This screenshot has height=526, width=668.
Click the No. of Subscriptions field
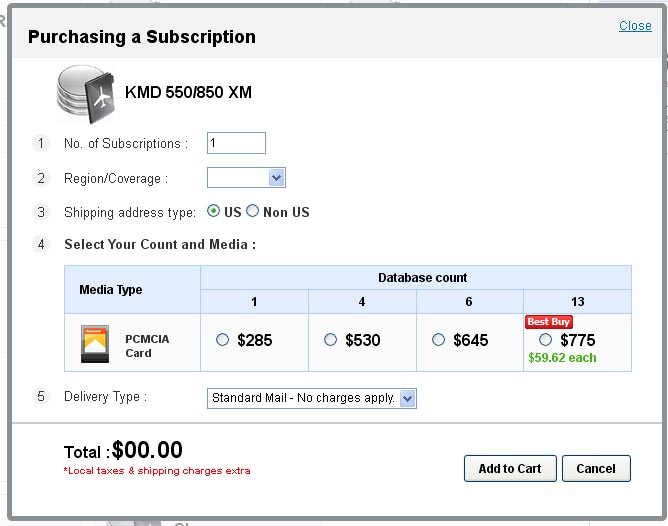(x=236, y=143)
